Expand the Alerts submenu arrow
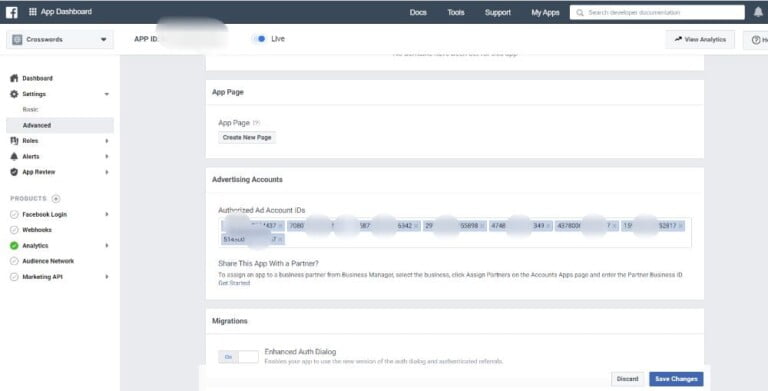Screen dimensions: 768x391 pyautogui.click(x=106, y=156)
